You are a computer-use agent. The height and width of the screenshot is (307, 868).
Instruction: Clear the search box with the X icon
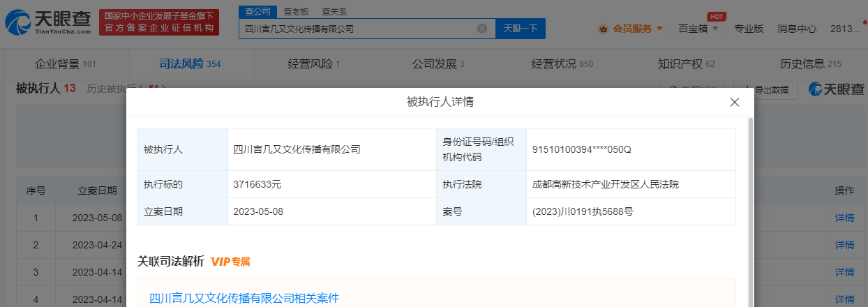click(481, 29)
